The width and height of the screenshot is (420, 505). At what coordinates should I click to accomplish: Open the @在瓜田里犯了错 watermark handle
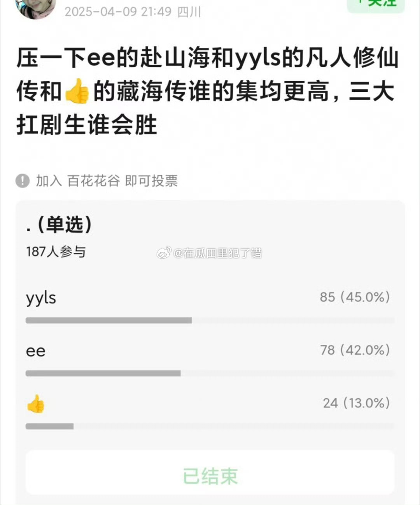(218, 253)
